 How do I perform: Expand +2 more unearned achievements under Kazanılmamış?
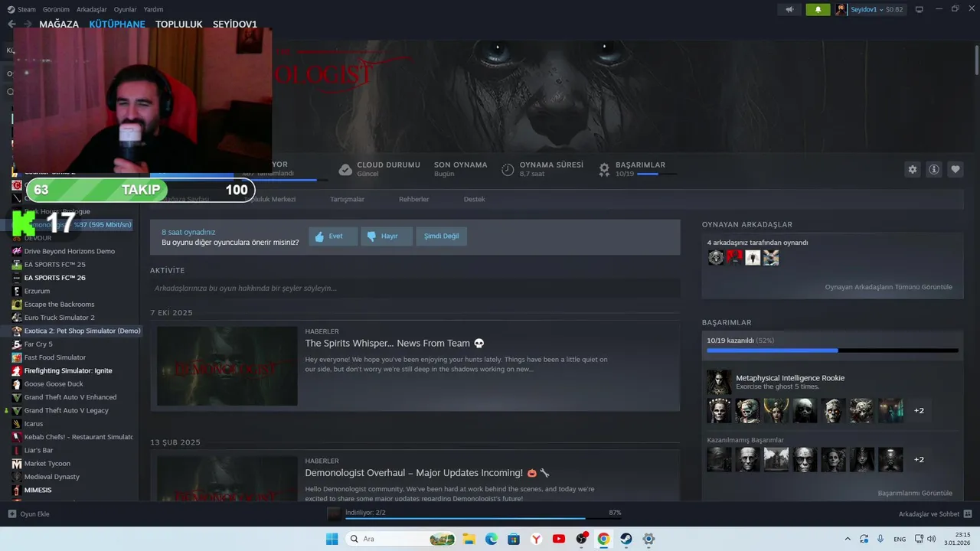point(919,459)
